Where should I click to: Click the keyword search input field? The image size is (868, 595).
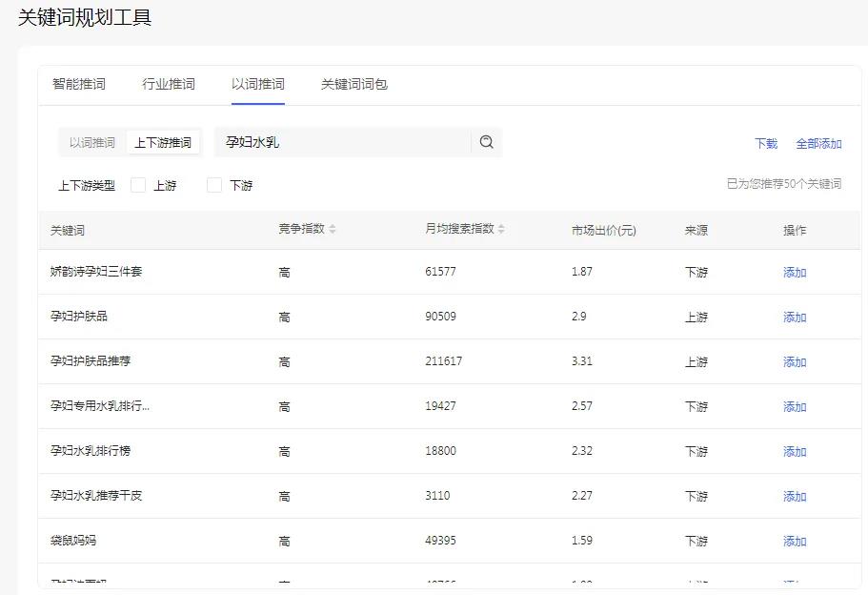point(343,141)
